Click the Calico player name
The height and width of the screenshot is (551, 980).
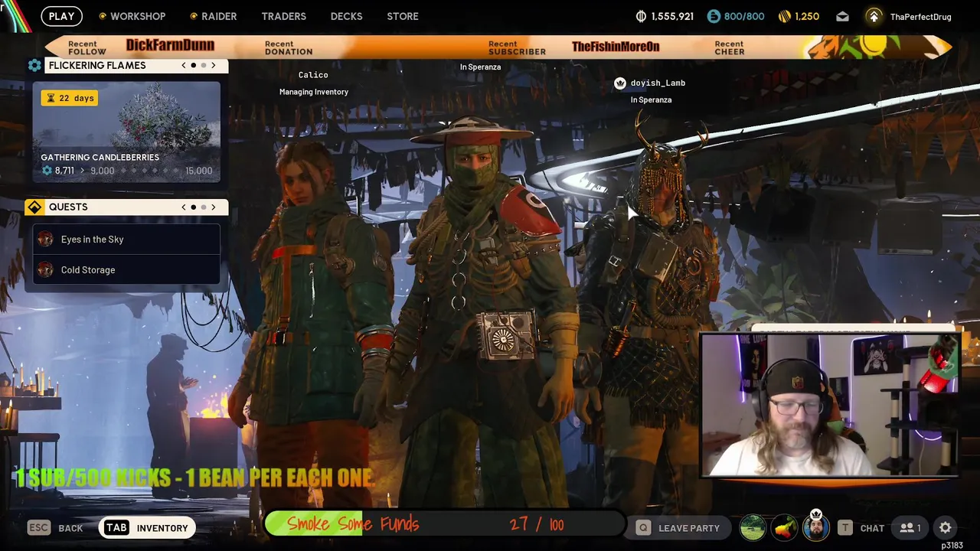pyautogui.click(x=313, y=75)
